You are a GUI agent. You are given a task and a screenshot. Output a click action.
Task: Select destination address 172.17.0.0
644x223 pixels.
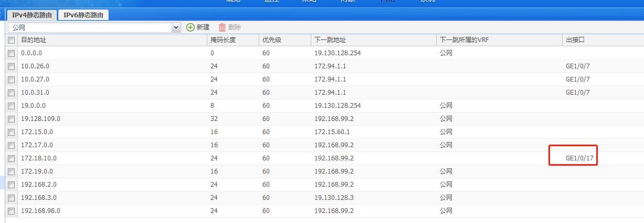[37, 145]
